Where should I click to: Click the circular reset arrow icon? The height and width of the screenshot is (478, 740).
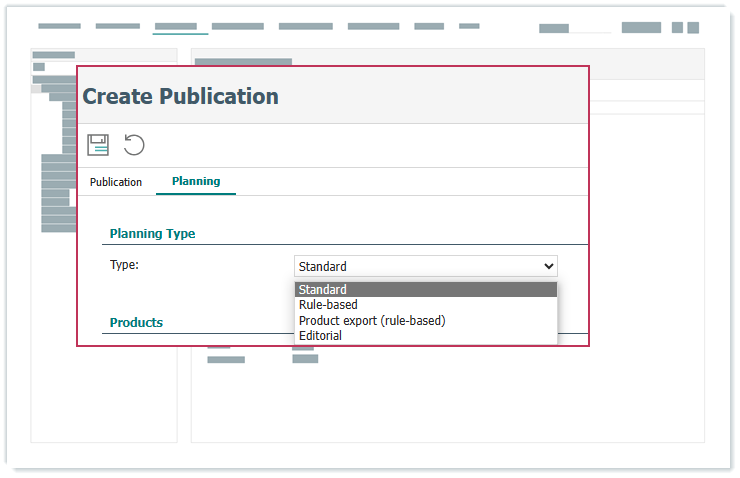pos(134,145)
